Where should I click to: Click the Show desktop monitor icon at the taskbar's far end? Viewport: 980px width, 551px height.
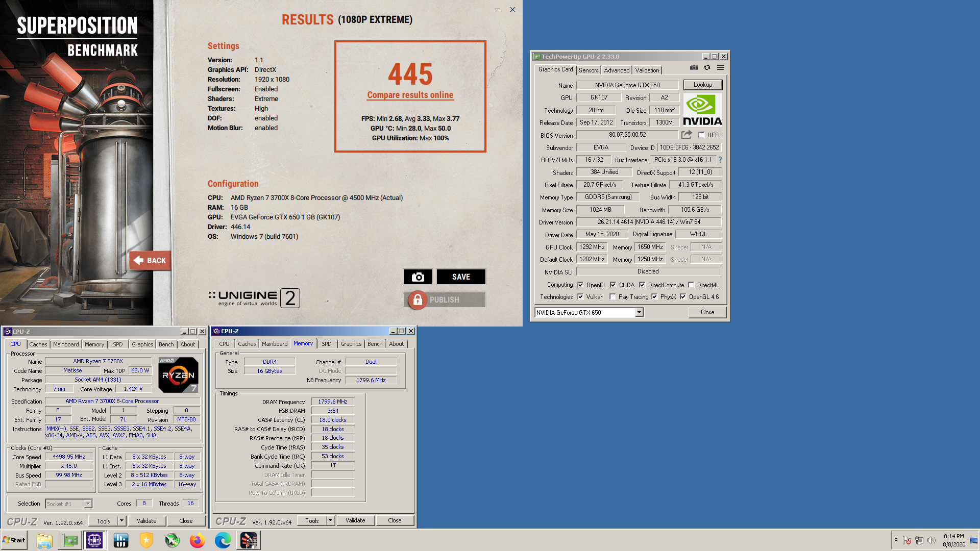974,540
